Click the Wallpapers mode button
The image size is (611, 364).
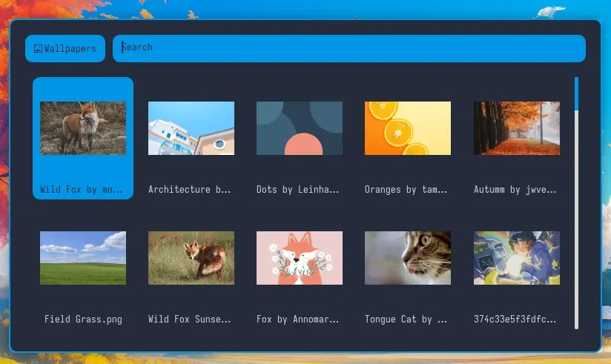[x=65, y=49]
